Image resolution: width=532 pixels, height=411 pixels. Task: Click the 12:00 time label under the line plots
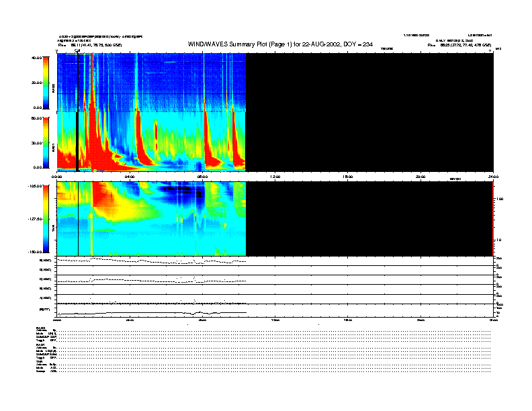(275, 320)
